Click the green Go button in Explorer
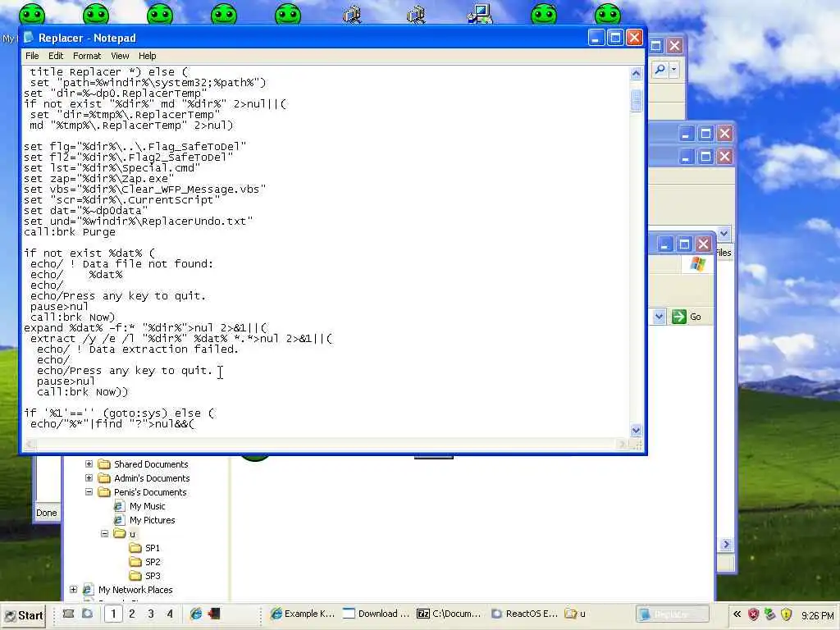Screen dimensions: 840x630 (687, 317)
